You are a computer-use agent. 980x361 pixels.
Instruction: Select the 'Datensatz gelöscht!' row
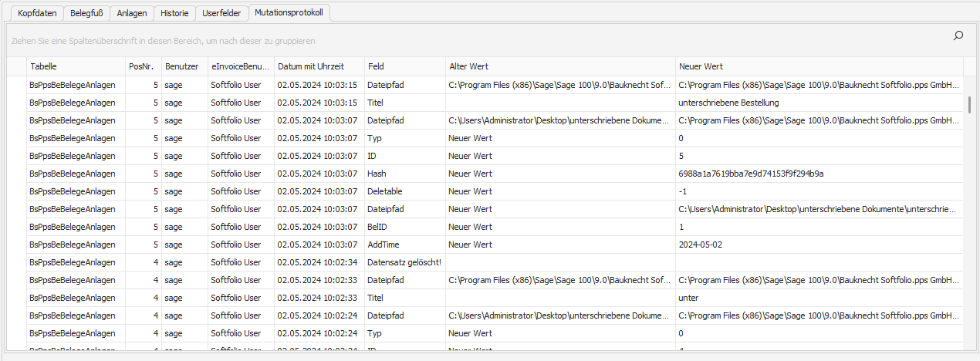[404, 262]
